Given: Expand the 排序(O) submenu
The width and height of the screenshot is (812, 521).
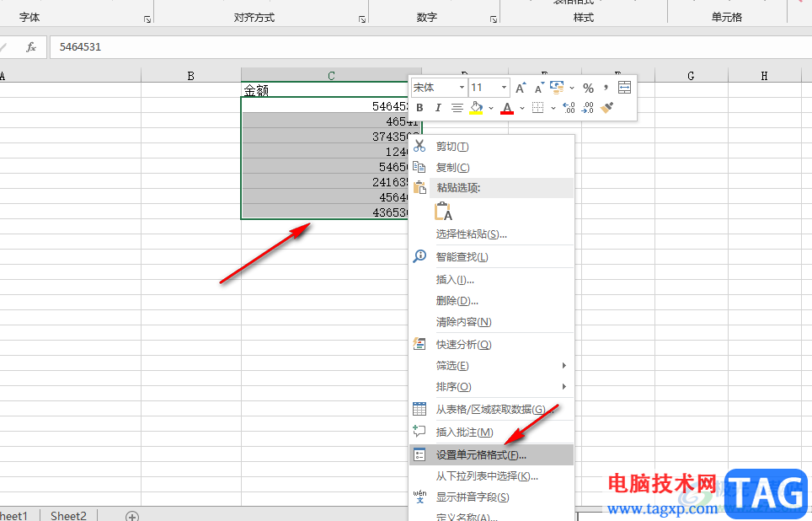Looking at the screenshot, I should tap(491, 387).
